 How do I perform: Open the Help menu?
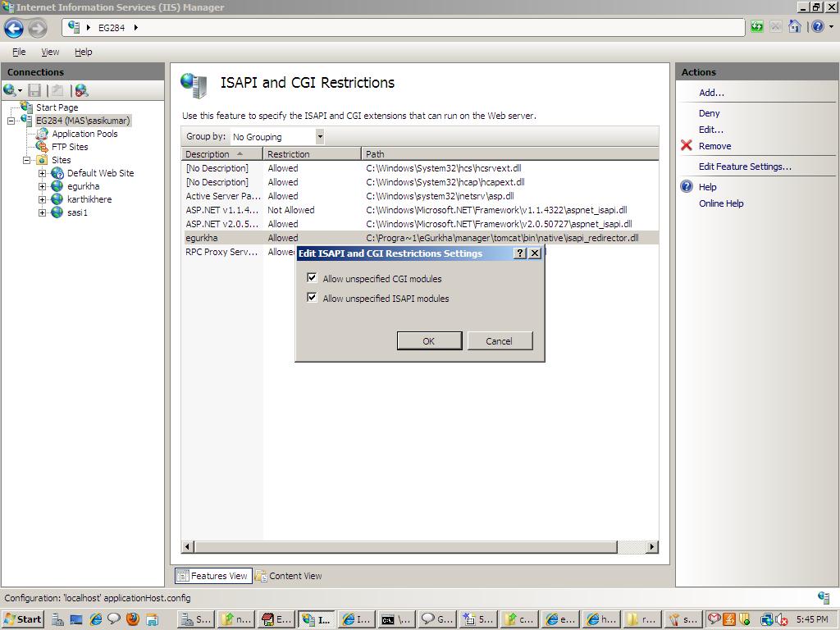[83, 52]
